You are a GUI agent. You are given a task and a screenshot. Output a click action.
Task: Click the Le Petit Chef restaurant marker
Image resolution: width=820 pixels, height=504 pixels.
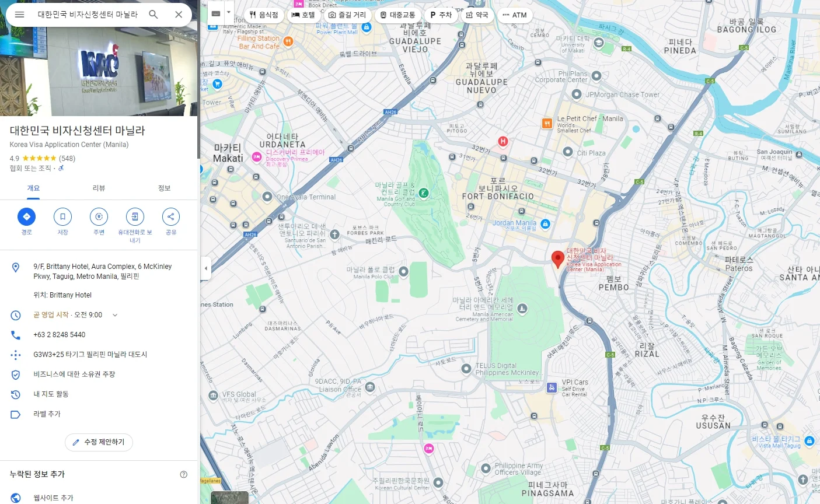coord(547,123)
